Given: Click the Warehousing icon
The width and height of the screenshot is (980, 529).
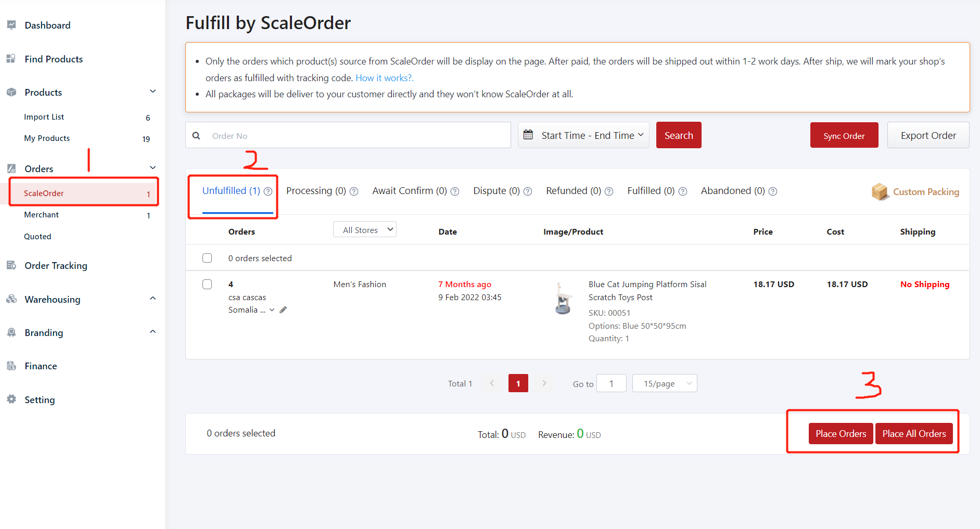Looking at the screenshot, I should pyautogui.click(x=11, y=299).
